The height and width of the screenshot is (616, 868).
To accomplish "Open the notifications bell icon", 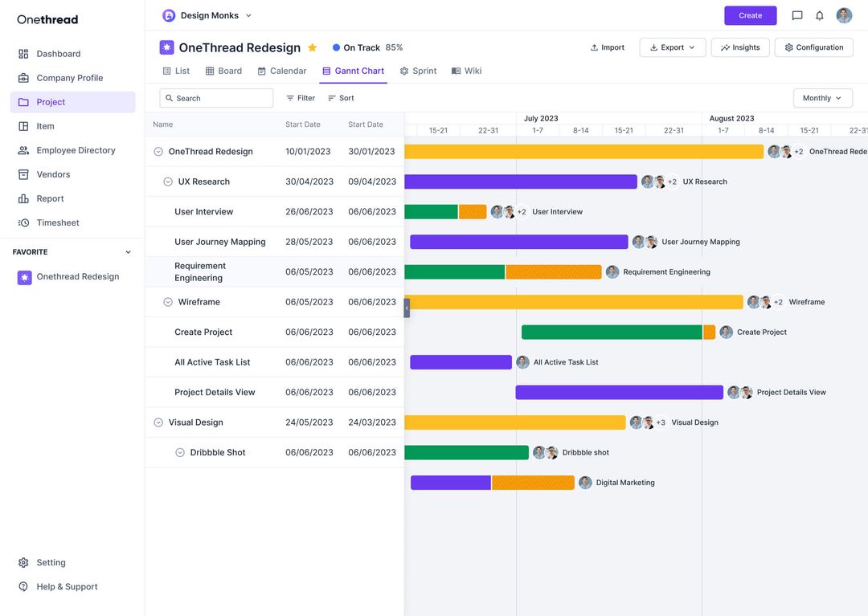I will tap(820, 15).
